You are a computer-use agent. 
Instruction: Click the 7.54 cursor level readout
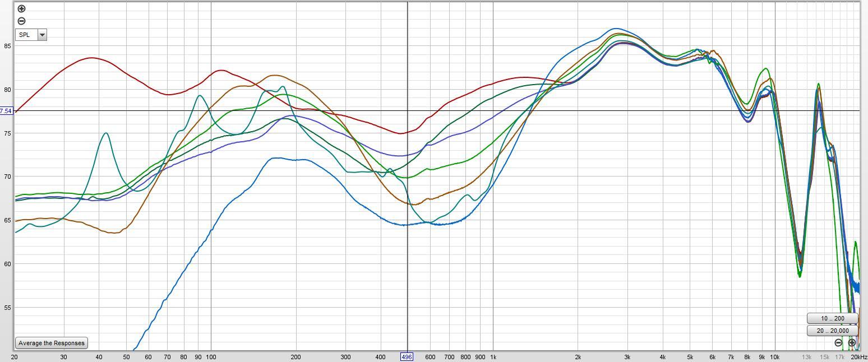(6, 111)
